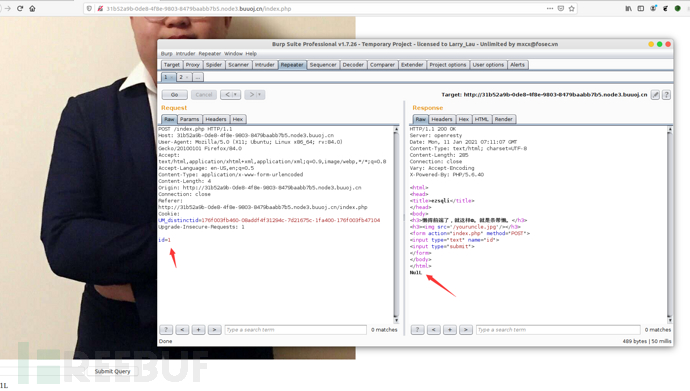This screenshot has height=391, width=690.
Task: Bookmark page with the star icon
Action: click(x=572, y=8)
